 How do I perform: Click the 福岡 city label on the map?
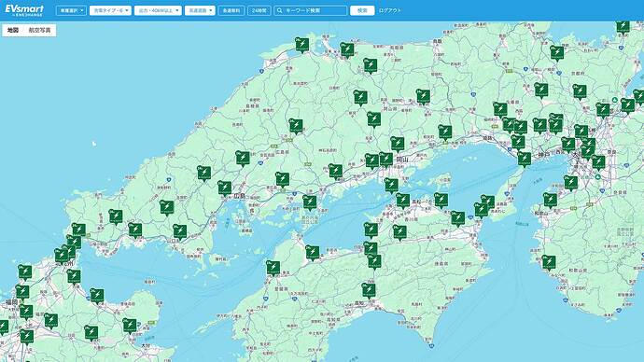[11, 302]
